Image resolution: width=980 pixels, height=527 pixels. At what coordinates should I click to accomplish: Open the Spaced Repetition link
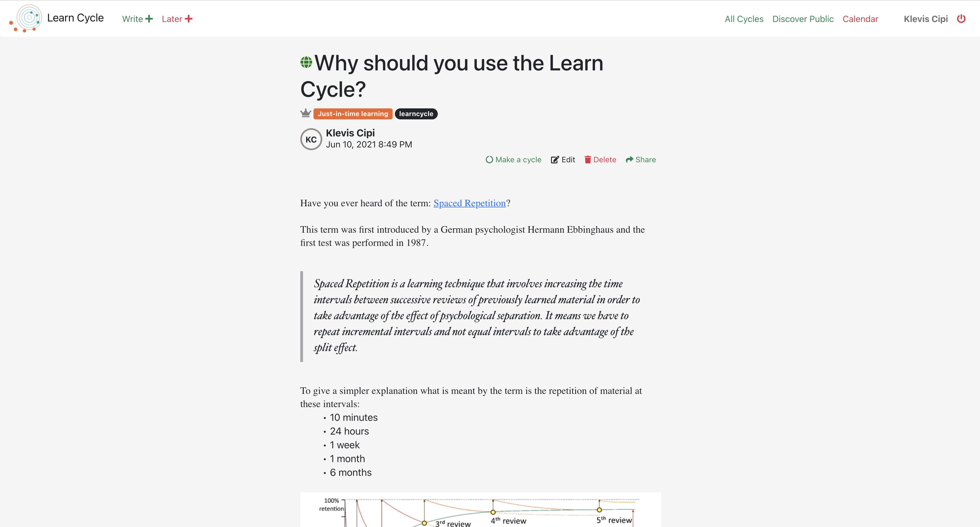point(469,203)
